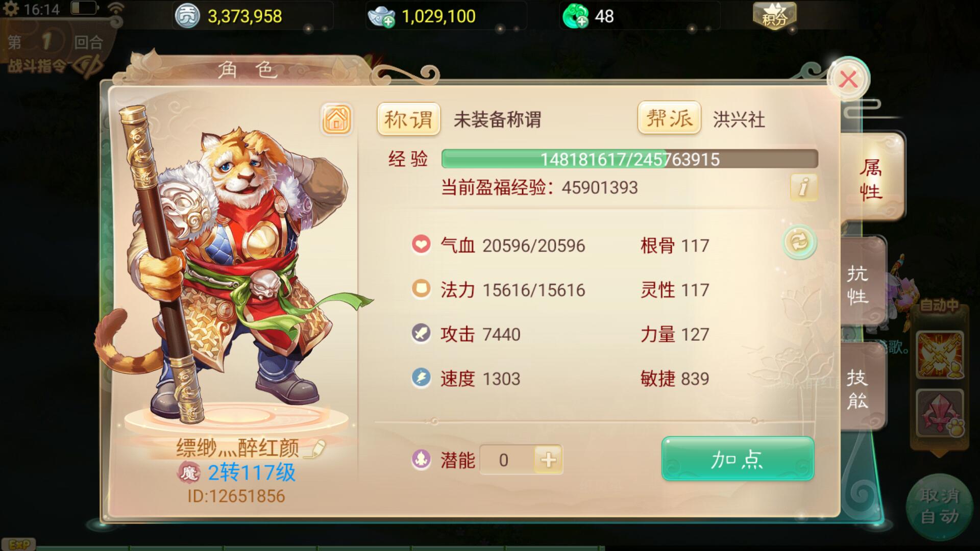
Task: Click the 帮派 guild button
Action: coord(669,118)
